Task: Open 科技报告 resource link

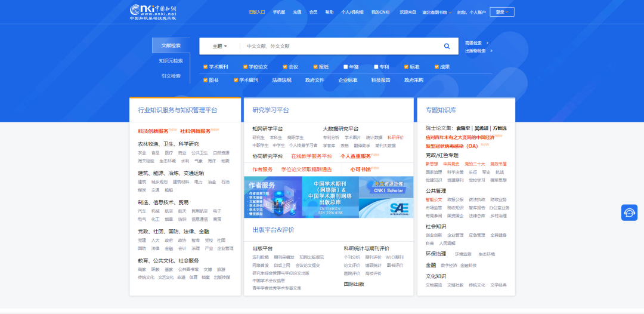Action: [x=380, y=80]
